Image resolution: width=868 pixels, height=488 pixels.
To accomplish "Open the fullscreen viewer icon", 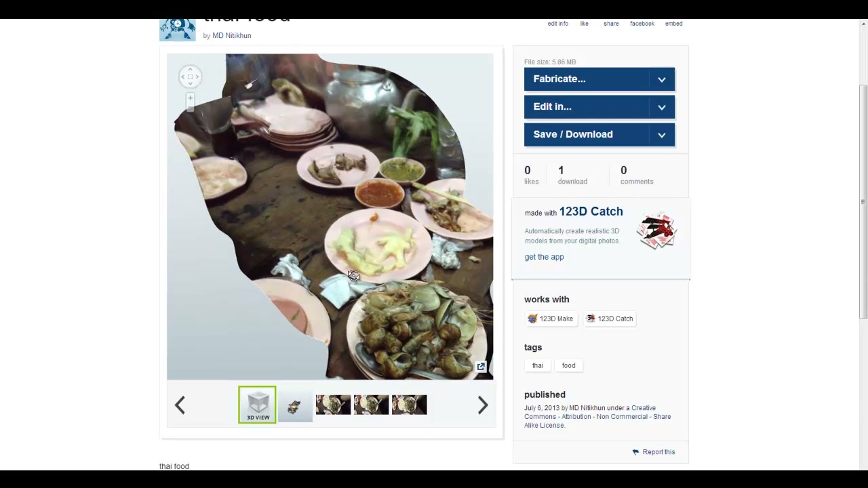I will click(481, 367).
